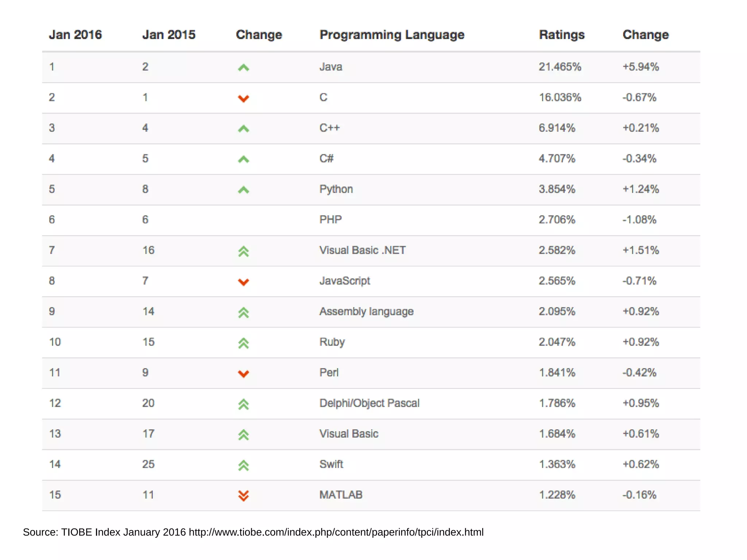
Task: Click the double up arrow beside Swift
Action: coord(243,466)
